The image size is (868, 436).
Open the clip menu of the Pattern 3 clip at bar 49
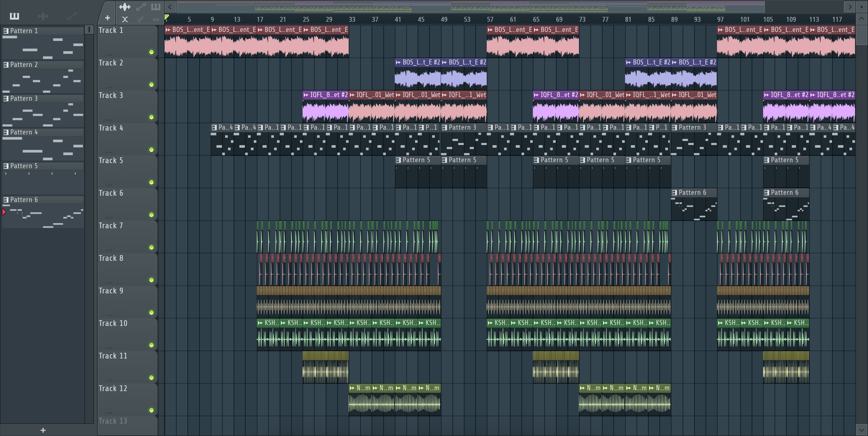(445, 128)
